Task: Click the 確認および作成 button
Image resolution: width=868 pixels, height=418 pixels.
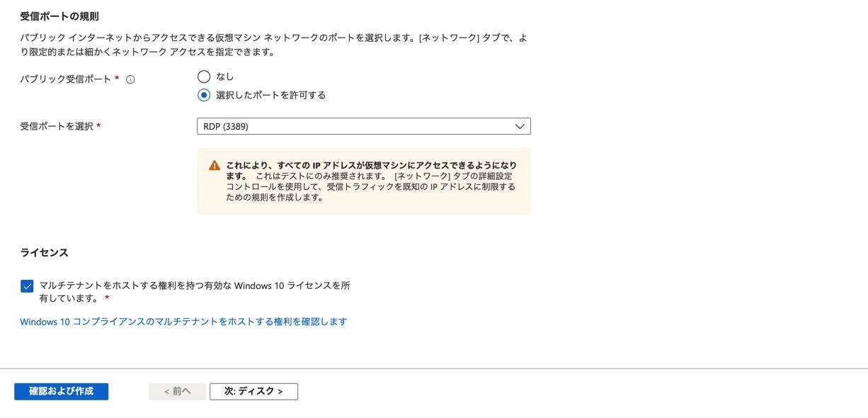Action: [61, 390]
